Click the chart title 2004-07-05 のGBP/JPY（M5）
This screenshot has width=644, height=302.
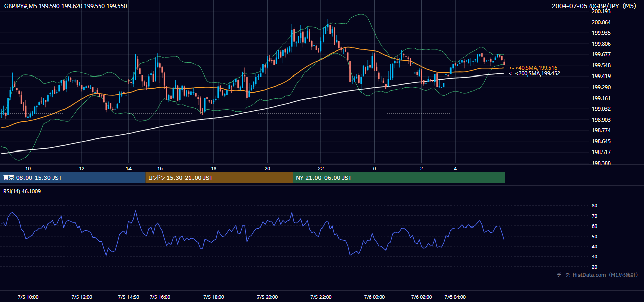(x=595, y=6)
